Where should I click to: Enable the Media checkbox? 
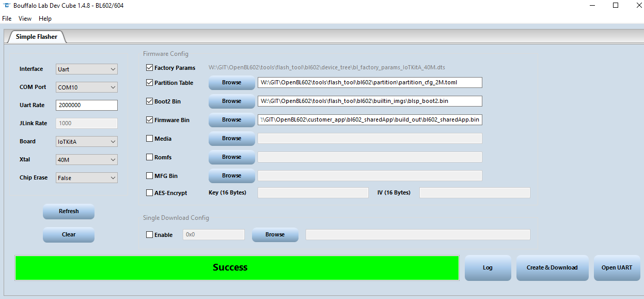(x=150, y=139)
